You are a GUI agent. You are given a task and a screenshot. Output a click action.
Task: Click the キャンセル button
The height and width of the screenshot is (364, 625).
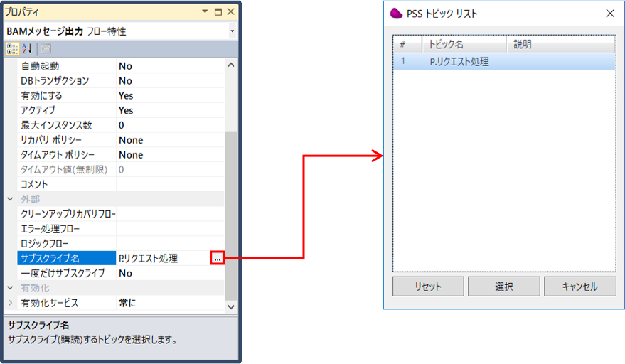coord(580,287)
